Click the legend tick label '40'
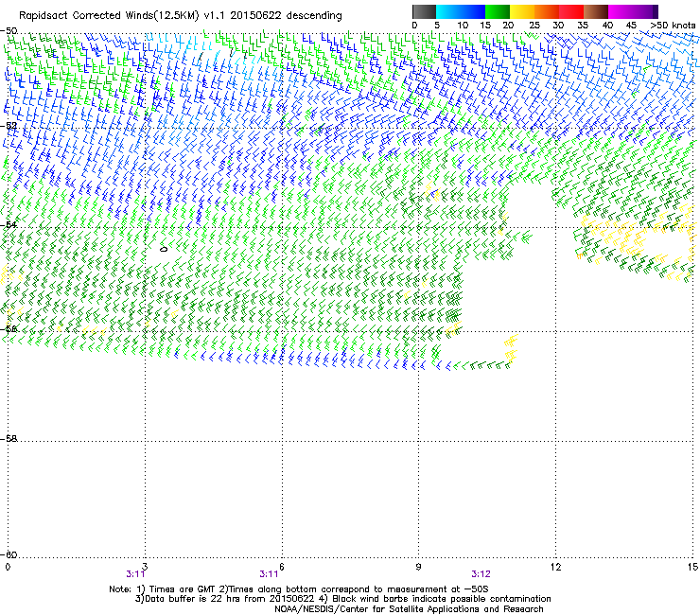Screen dimensions: 700x615 click(607, 26)
